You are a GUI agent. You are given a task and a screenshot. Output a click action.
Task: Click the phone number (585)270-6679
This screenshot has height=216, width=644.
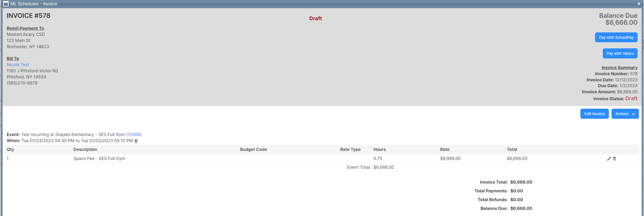(x=22, y=83)
